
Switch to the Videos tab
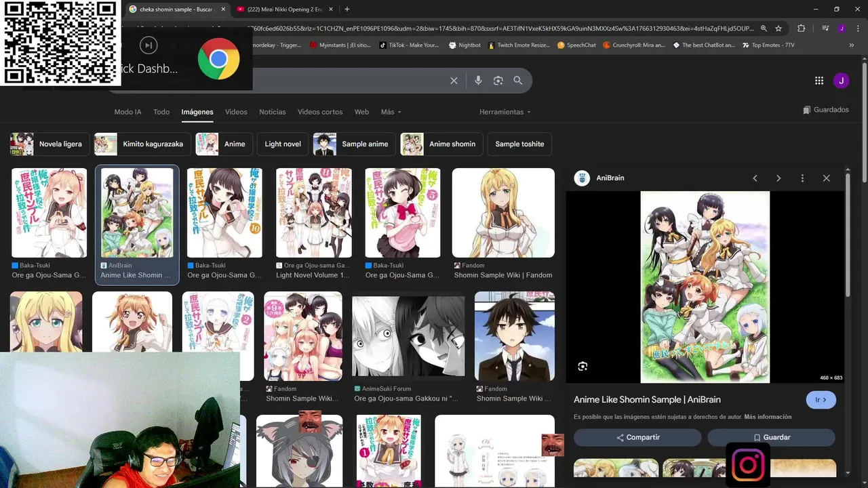coord(236,112)
